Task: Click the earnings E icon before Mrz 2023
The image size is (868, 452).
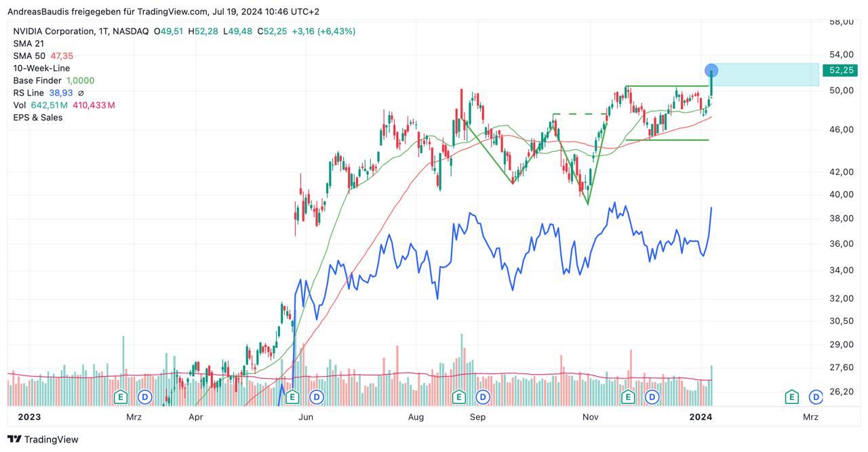Action: pyautogui.click(x=121, y=396)
